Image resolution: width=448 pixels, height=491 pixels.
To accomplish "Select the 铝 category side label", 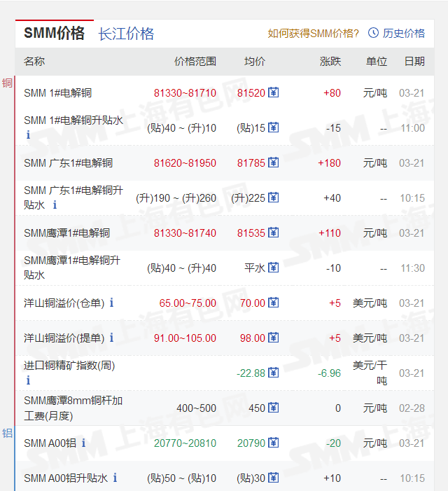I will pyautogui.click(x=7, y=434).
